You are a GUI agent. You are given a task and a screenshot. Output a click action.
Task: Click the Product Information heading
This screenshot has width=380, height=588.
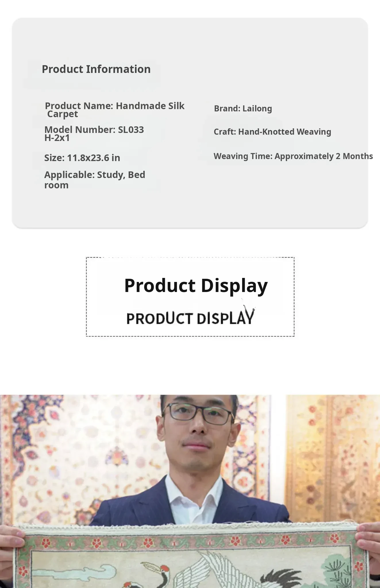point(96,69)
